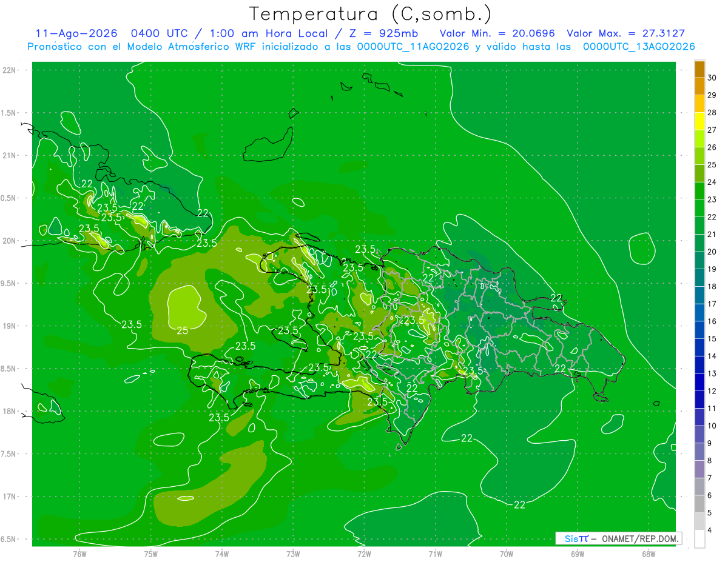The width and height of the screenshot is (728, 562).
Task: Click the purple legend band between 8 and 9
Action: pos(699,452)
